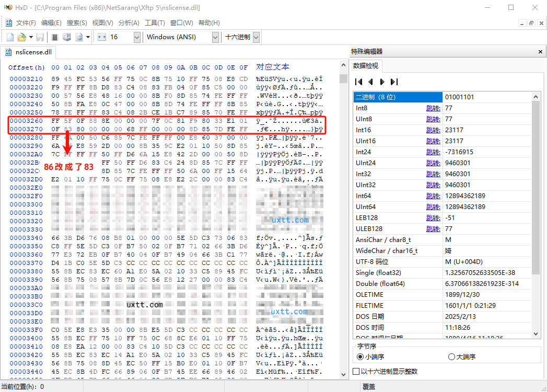This screenshot has width=547, height=392.
Task: Create a new file with toolbar icon
Action: point(10,37)
